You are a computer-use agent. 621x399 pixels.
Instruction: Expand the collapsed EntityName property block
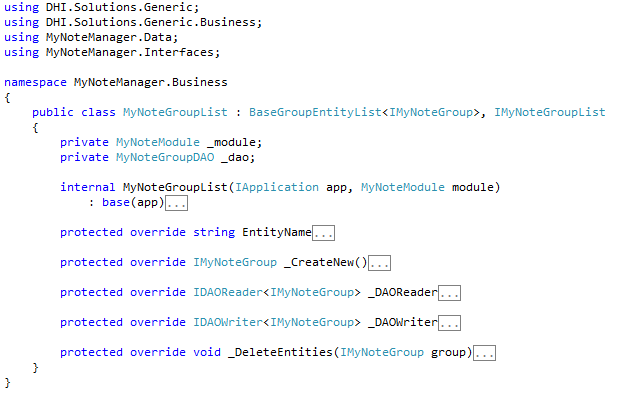tap(324, 233)
